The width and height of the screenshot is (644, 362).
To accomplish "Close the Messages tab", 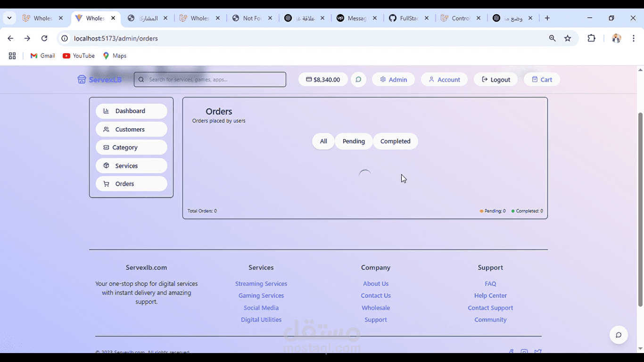I will (374, 18).
